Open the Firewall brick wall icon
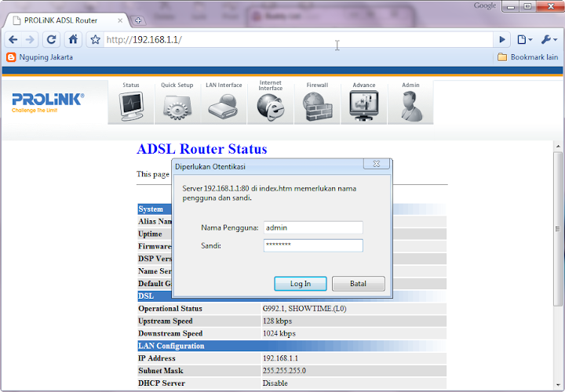 tap(317, 107)
